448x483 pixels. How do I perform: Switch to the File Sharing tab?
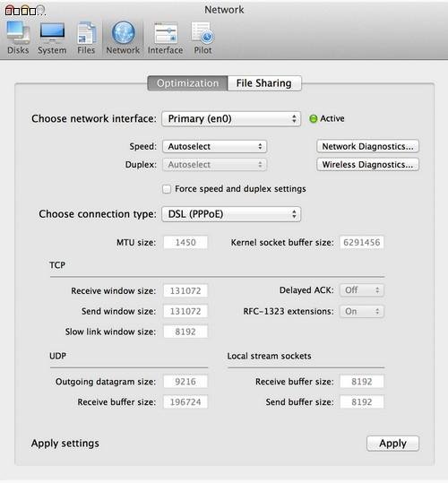point(264,83)
